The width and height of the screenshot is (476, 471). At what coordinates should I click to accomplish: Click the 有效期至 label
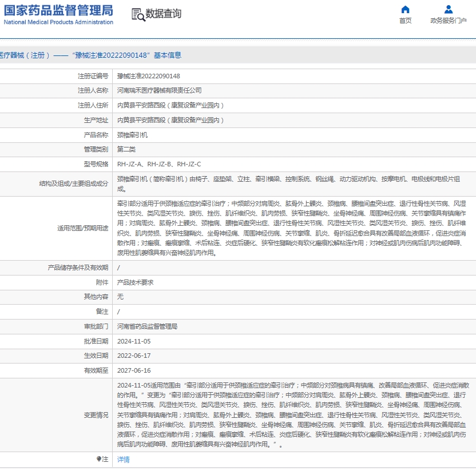click(x=96, y=370)
